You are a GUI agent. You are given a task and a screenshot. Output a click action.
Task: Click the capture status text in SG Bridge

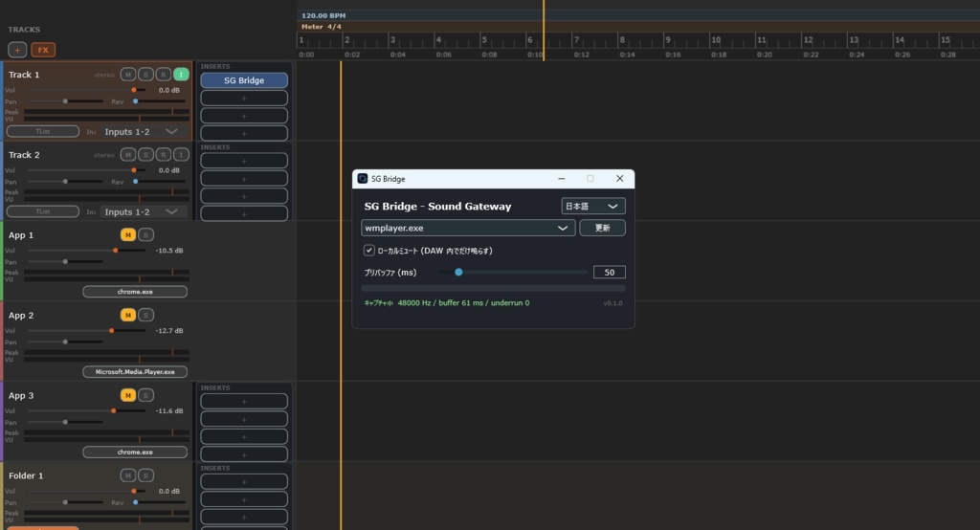[x=447, y=303]
